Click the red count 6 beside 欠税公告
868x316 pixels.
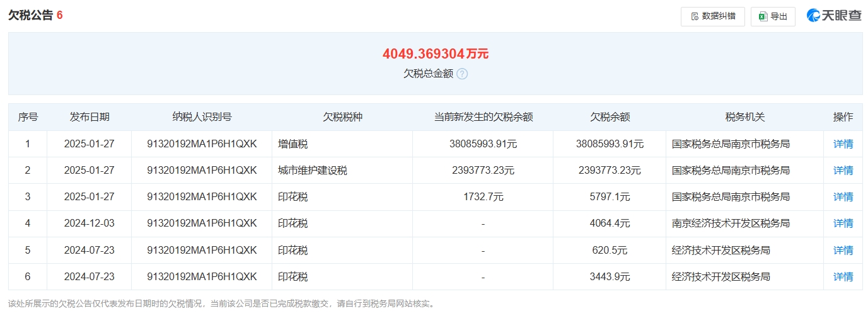[x=60, y=15]
